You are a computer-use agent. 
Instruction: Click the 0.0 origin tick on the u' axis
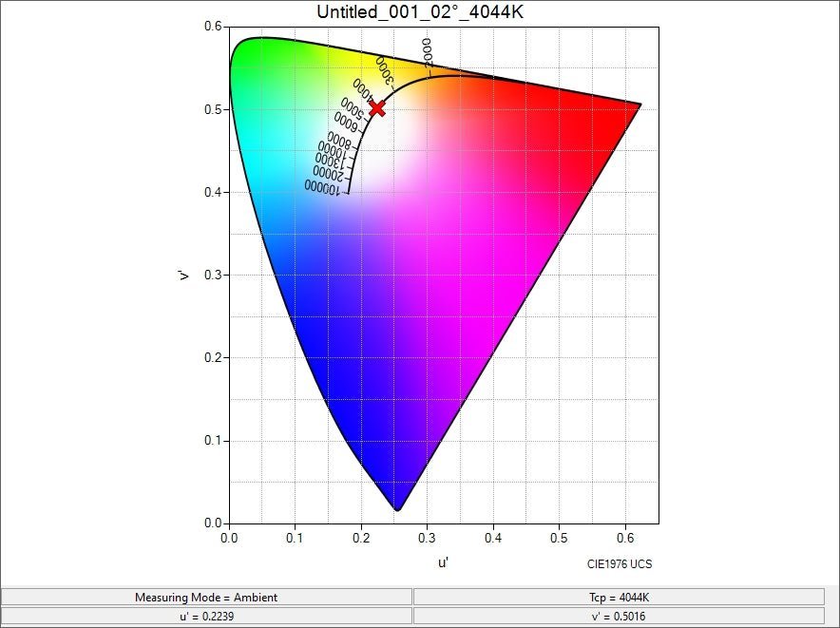230,537
